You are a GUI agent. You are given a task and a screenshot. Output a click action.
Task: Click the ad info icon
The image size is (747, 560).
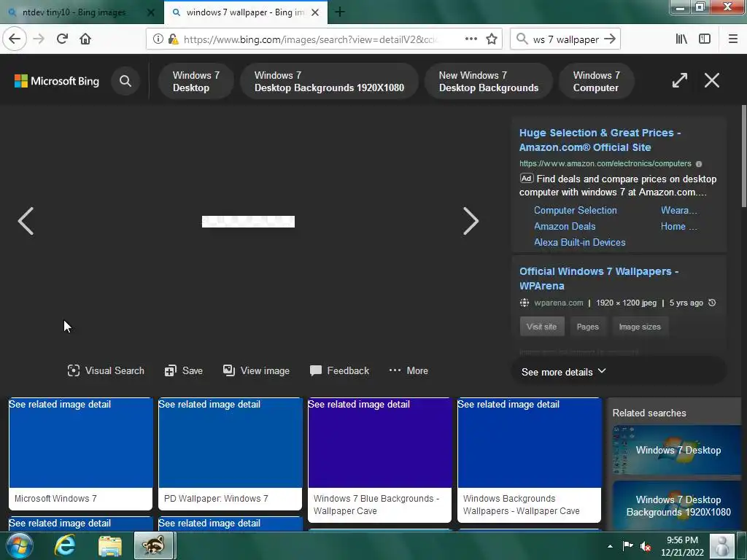click(x=699, y=164)
